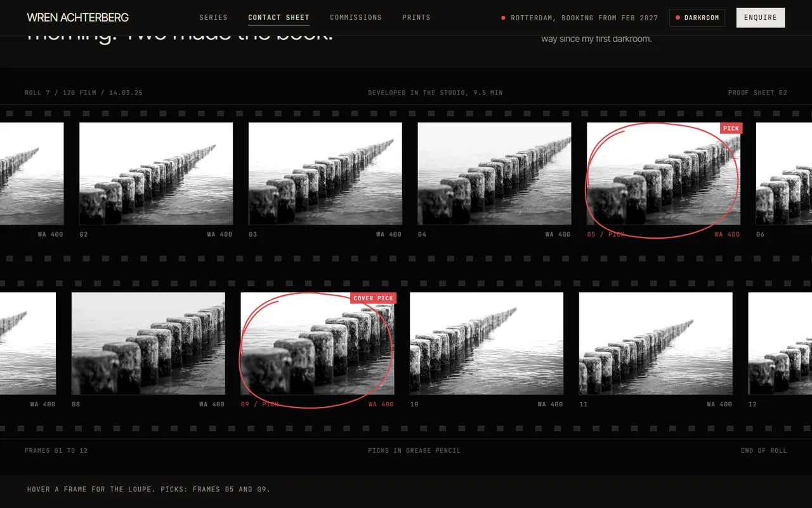Open circled frame 05 pick thumbnail
The width and height of the screenshot is (812, 508).
point(664,173)
